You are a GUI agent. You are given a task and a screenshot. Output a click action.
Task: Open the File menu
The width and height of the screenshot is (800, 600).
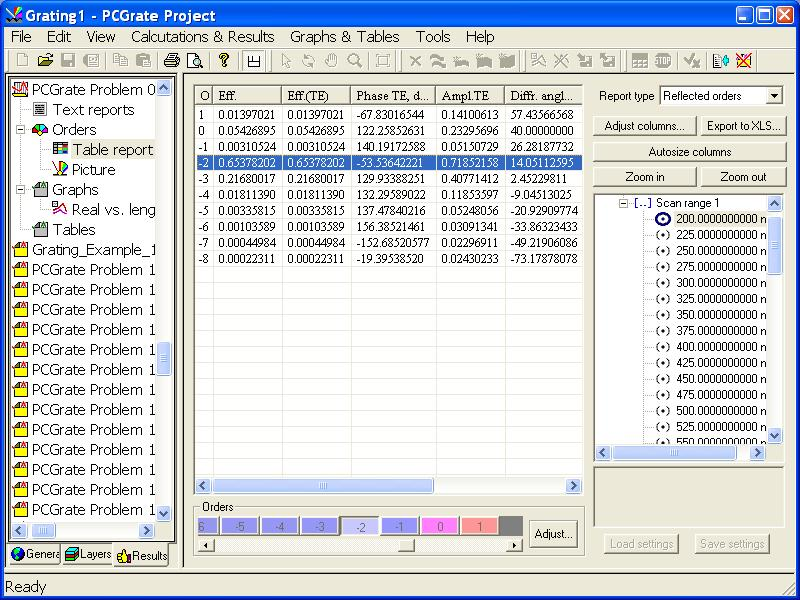[x=21, y=37]
